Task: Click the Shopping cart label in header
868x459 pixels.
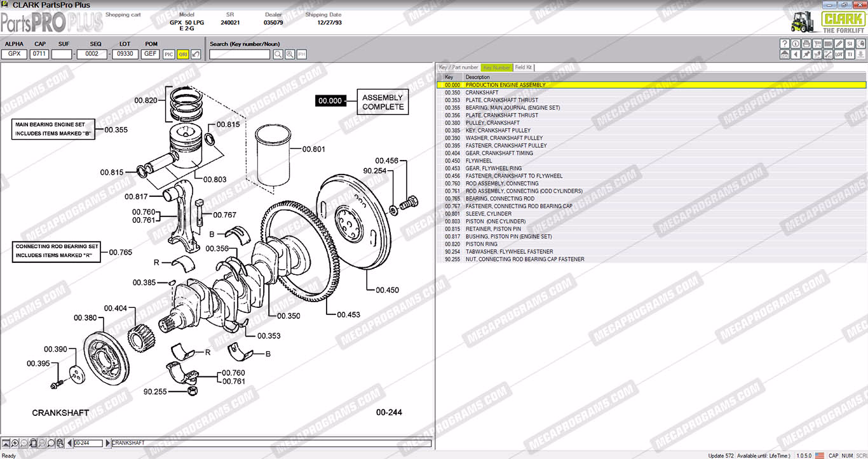Action: (123, 15)
